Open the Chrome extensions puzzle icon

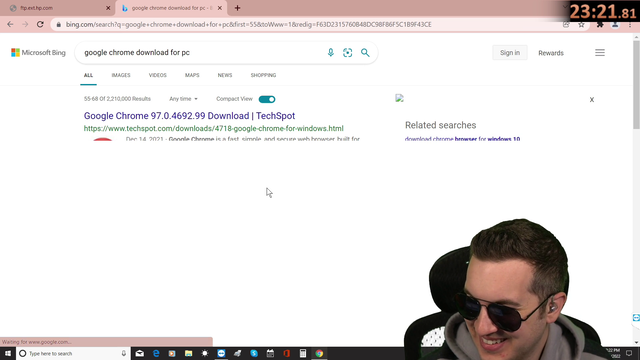600,24
